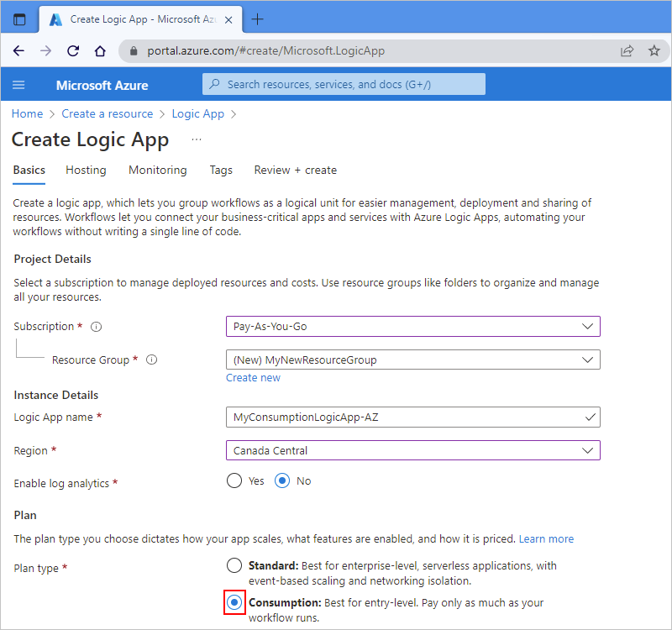Go to the browser home icon
Image resolution: width=672 pixels, height=630 pixels.
100,50
